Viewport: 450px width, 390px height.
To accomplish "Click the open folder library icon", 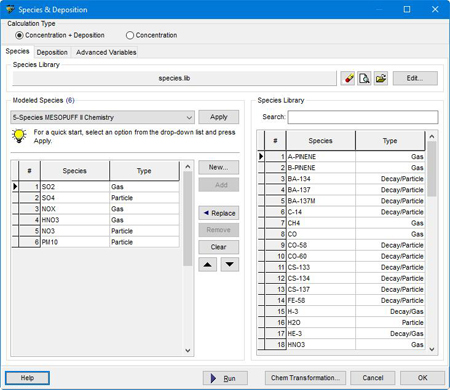I will pyautogui.click(x=381, y=78).
